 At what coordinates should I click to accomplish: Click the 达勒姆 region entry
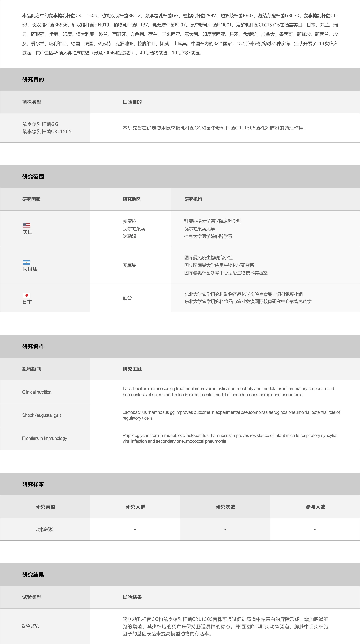click(x=129, y=236)
